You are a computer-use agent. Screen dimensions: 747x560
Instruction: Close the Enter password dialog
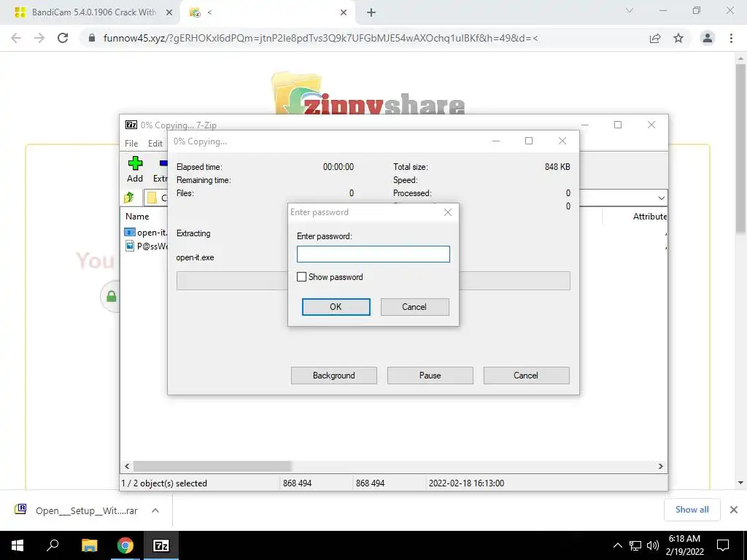click(x=448, y=212)
